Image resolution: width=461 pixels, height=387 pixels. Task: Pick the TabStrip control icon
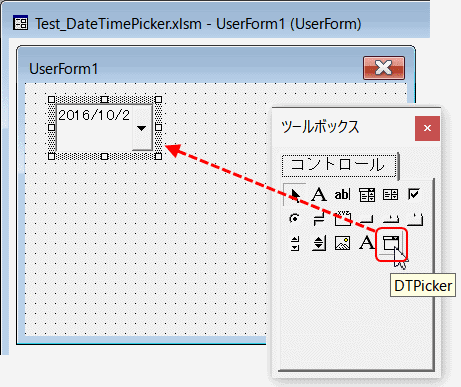point(391,219)
